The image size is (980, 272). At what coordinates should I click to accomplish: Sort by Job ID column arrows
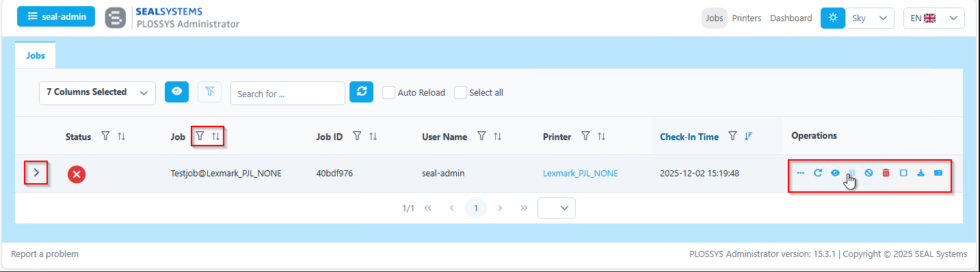[373, 137]
